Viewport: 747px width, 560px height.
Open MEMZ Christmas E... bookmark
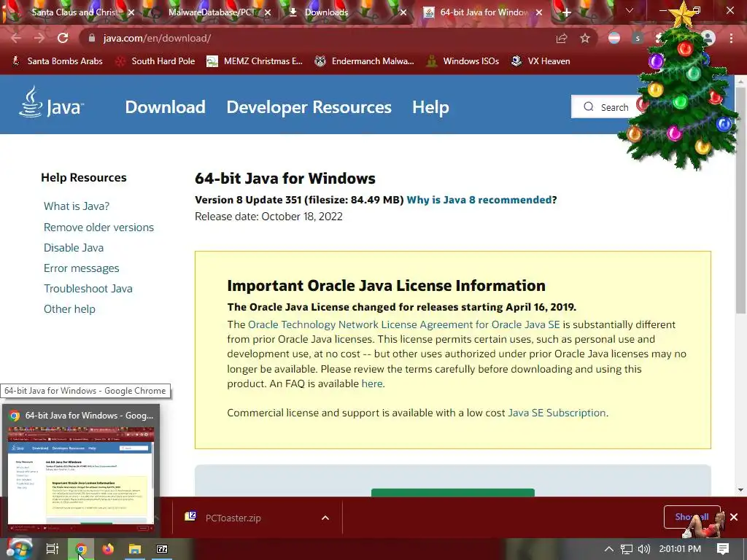pos(255,61)
